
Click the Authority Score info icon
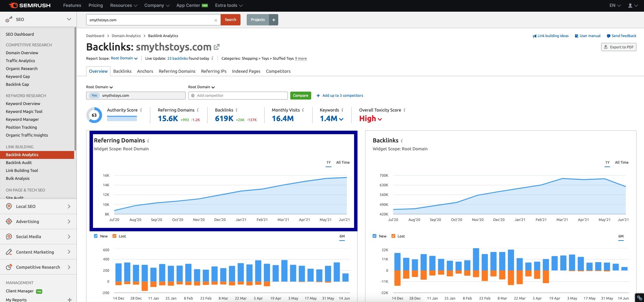click(x=141, y=110)
